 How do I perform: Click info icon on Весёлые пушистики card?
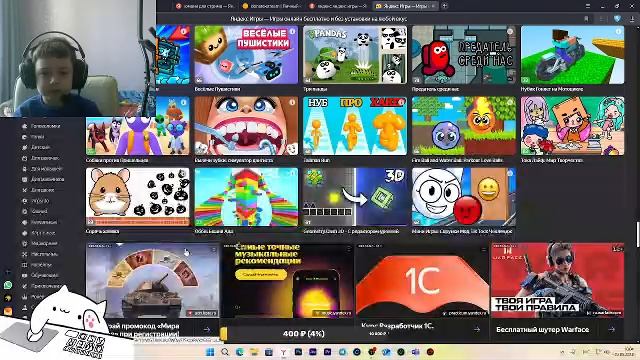[292, 31]
